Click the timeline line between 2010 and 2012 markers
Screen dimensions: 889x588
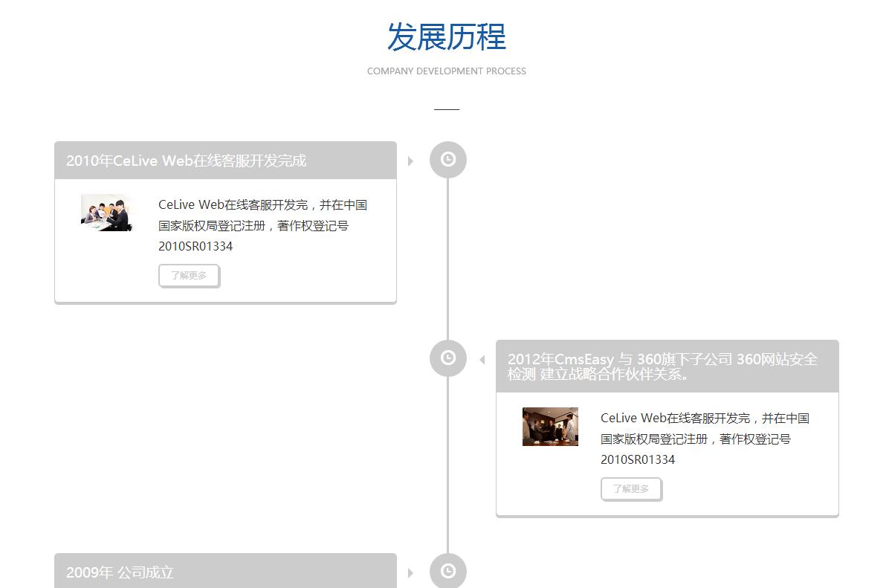pyautogui.click(x=447, y=260)
